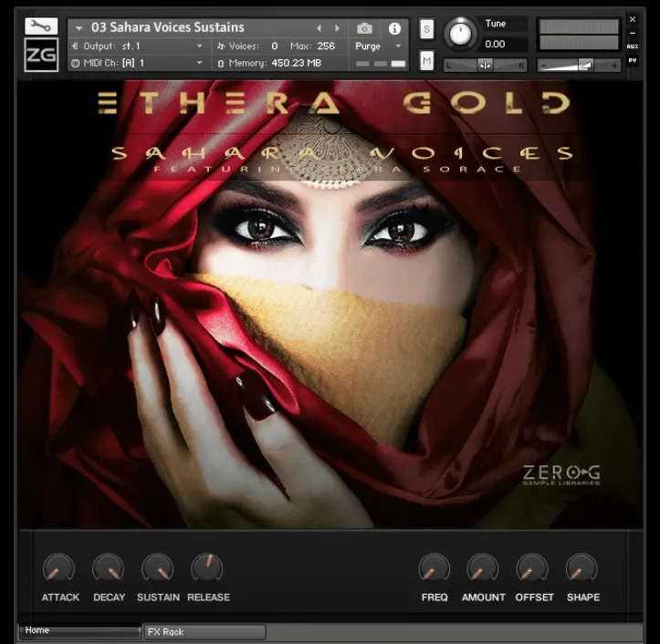This screenshot has width=660, height=644.
Task: Open the instrument name dropdown arrow
Action: coord(79,28)
